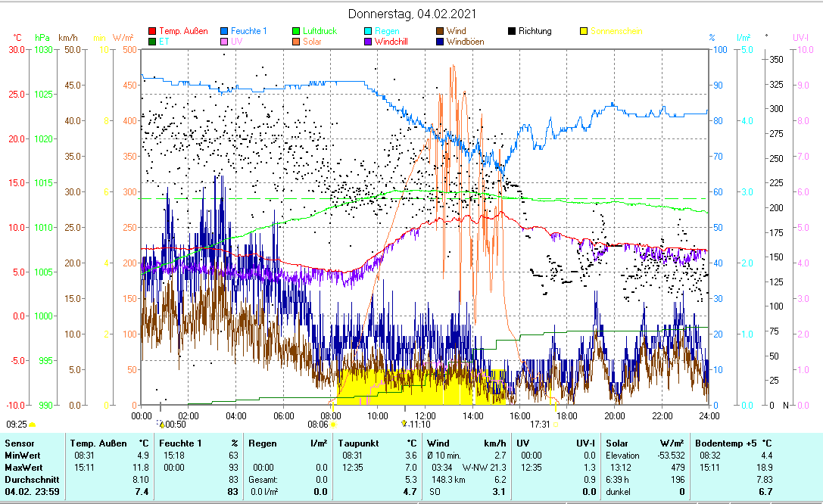
Task: Click the cyan Regen legend square
Action: pos(368,31)
